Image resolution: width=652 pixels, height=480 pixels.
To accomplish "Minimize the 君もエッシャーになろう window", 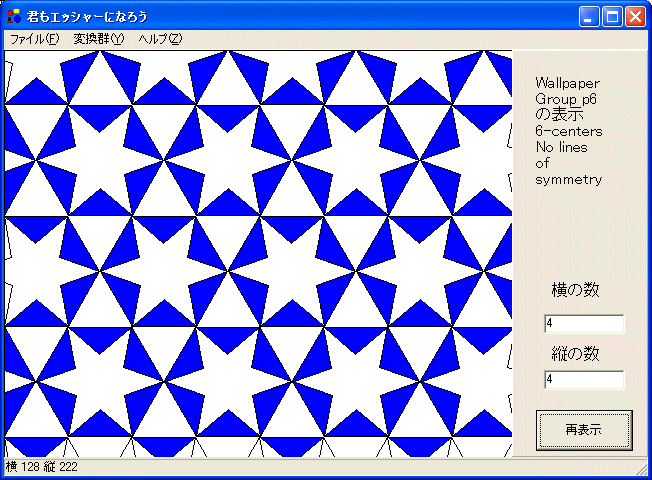I will pos(589,17).
